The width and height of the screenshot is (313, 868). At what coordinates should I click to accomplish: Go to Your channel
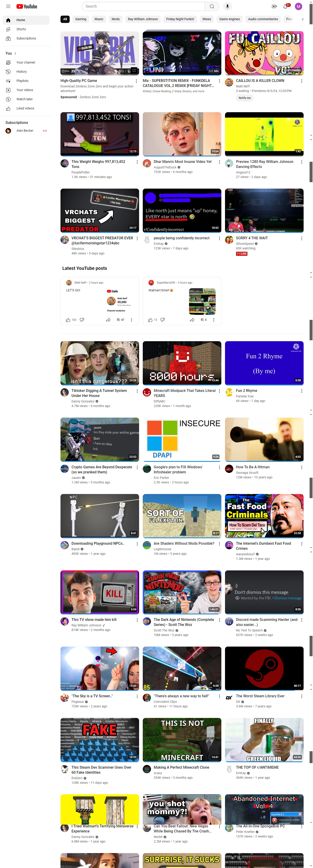click(x=26, y=62)
